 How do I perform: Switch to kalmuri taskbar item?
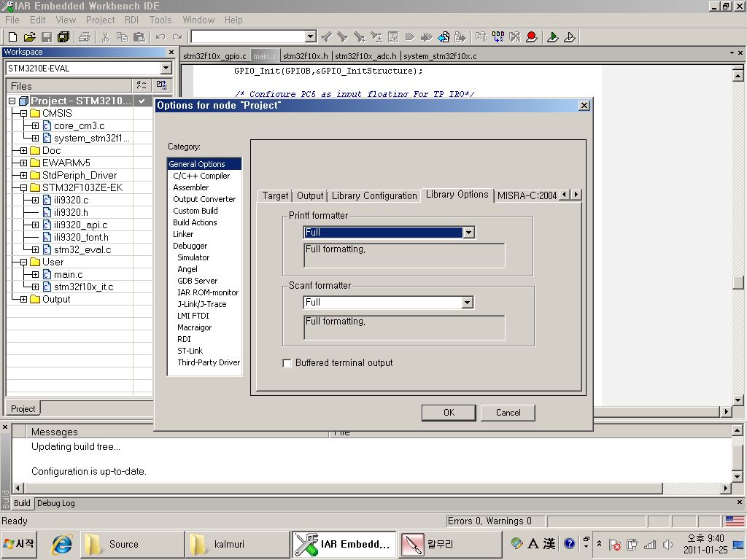(x=237, y=544)
